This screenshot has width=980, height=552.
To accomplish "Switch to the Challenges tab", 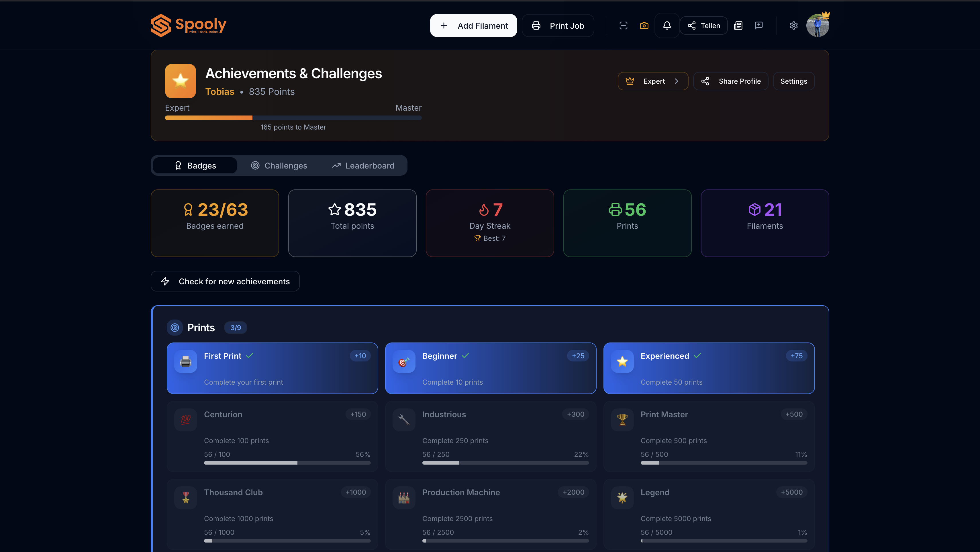I will pyautogui.click(x=279, y=165).
